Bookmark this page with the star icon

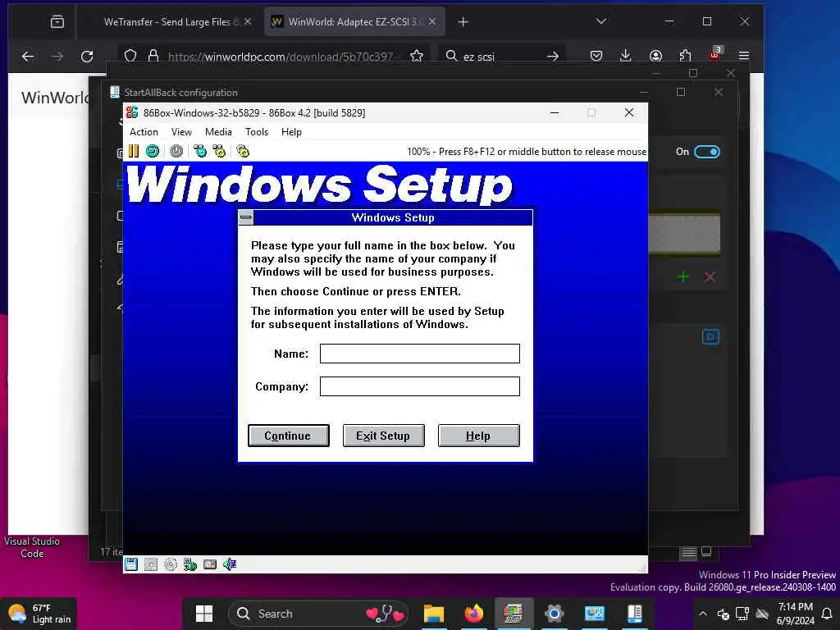(417, 56)
